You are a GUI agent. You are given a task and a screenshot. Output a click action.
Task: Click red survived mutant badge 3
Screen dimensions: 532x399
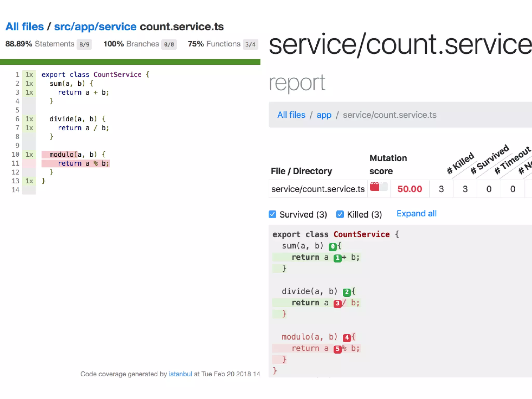[337, 303]
